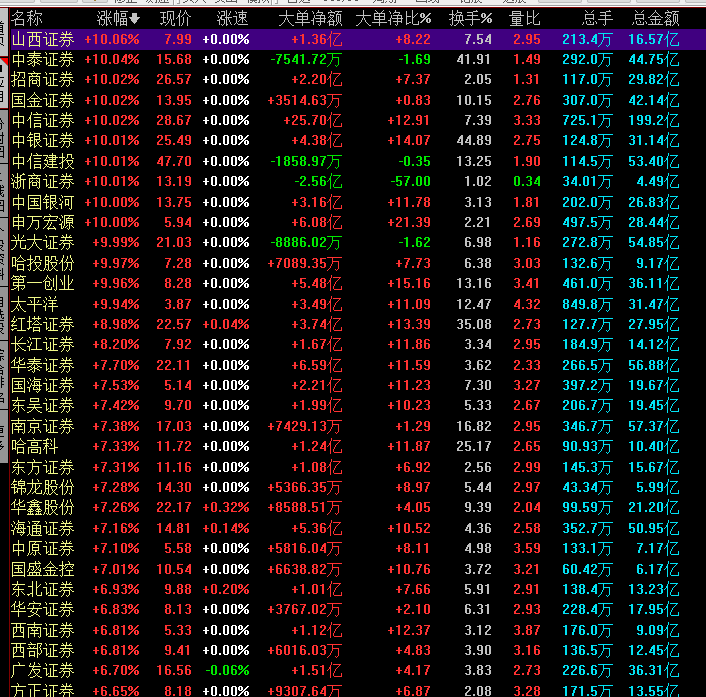The height and width of the screenshot is (697, 706).
Task: Click the 44.89 turnover value
Action: (474, 140)
